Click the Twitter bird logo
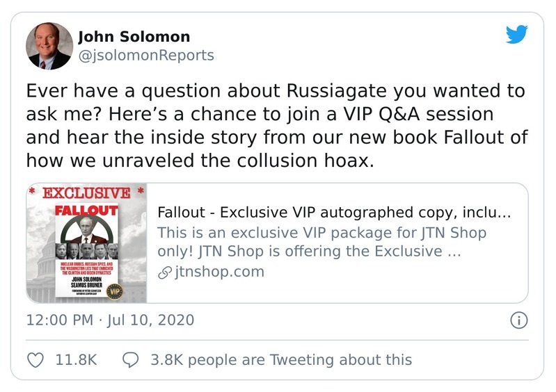Viewport: 556px width, 392px height. tap(516, 34)
